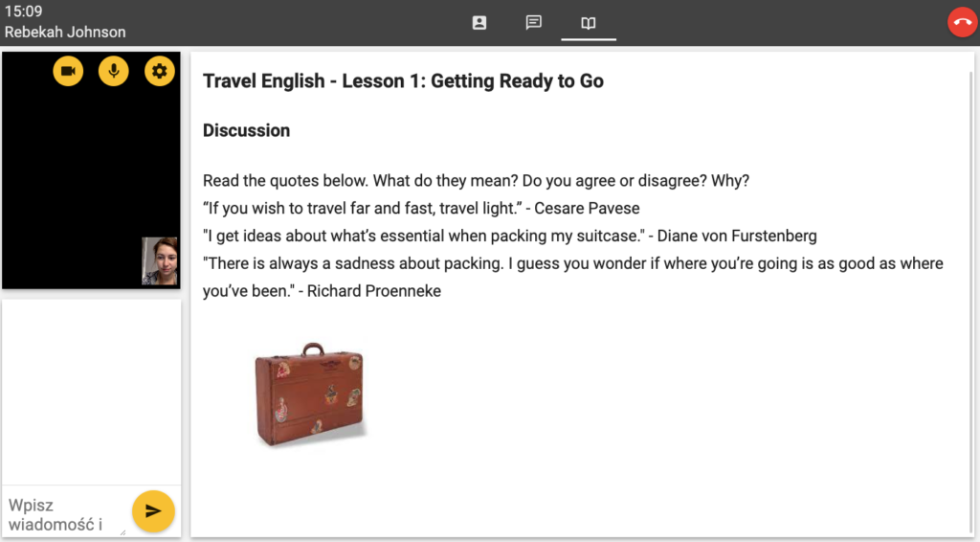Open video settings gear icon

[x=160, y=71]
